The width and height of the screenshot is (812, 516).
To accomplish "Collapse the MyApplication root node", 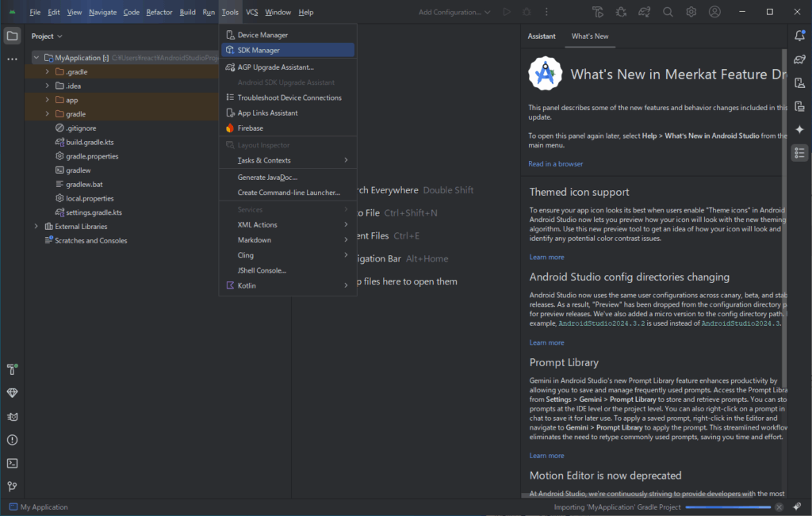I will click(x=36, y=57).
